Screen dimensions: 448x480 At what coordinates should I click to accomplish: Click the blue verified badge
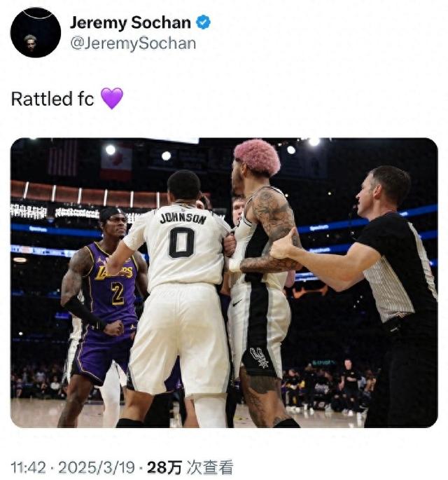(x=203, y=22)
